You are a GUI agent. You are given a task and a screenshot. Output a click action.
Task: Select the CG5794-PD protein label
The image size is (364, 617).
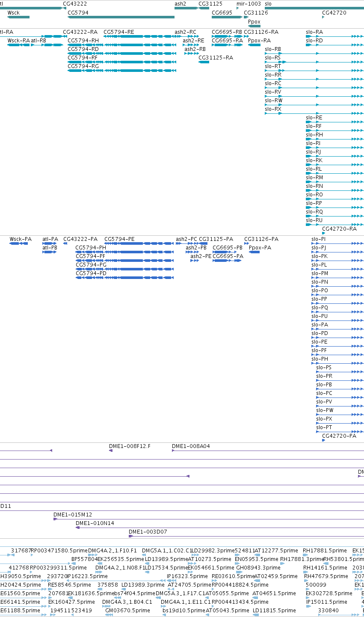[x=91, y=273]
